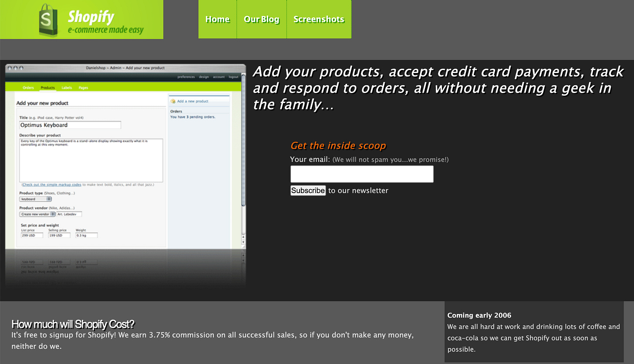Click the 'Get the inside scoop' heading
The height and width of the screenshot is (364, 634).
[x=338, y=146]
